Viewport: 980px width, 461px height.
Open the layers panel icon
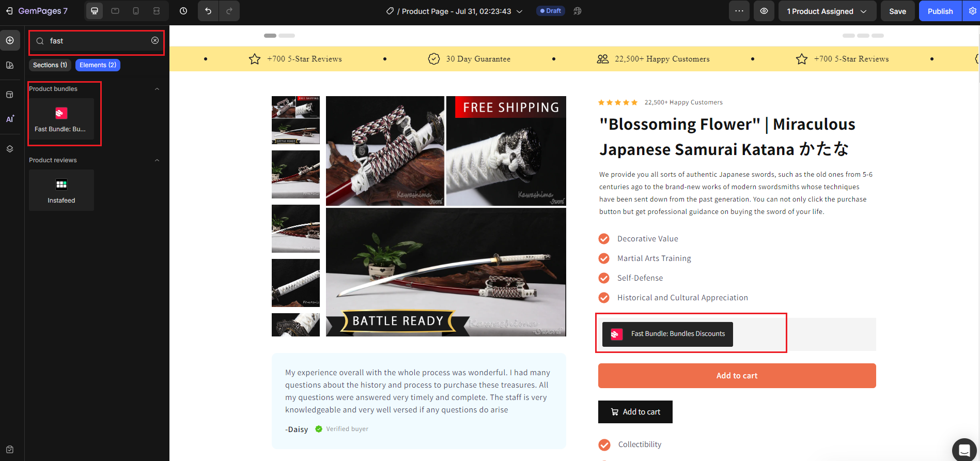point(10,149)
